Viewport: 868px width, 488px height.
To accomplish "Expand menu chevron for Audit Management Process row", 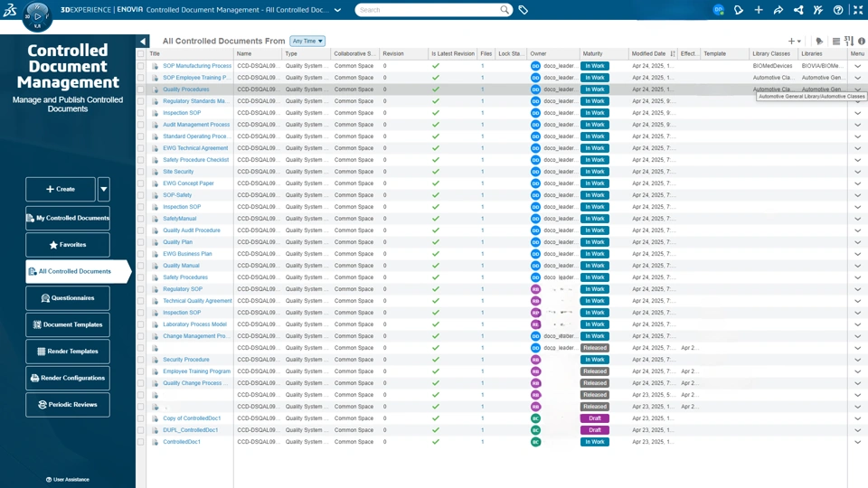I will coord(857,125).
